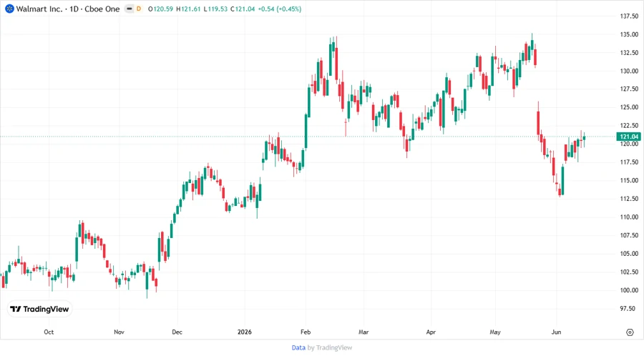This screenshot has width=644, height=356.
Task: Click the gray dash market status icon
Action: coord(130,9)
